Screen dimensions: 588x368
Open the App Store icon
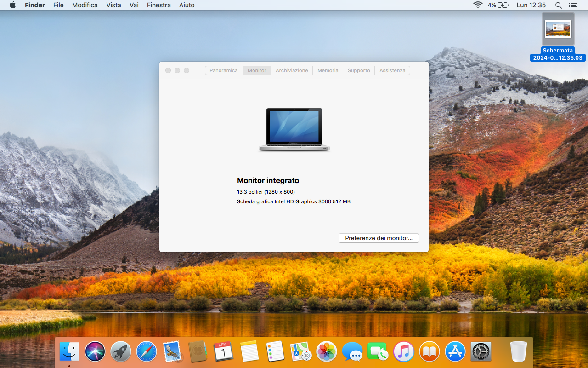coord(455,352)
